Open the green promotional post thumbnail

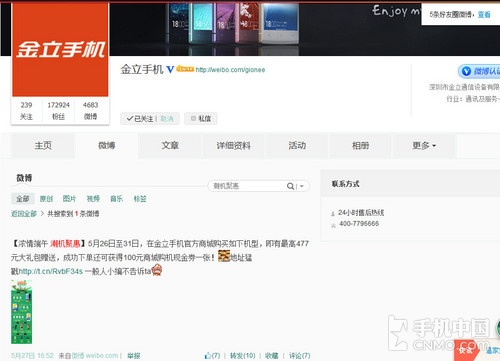21,312
